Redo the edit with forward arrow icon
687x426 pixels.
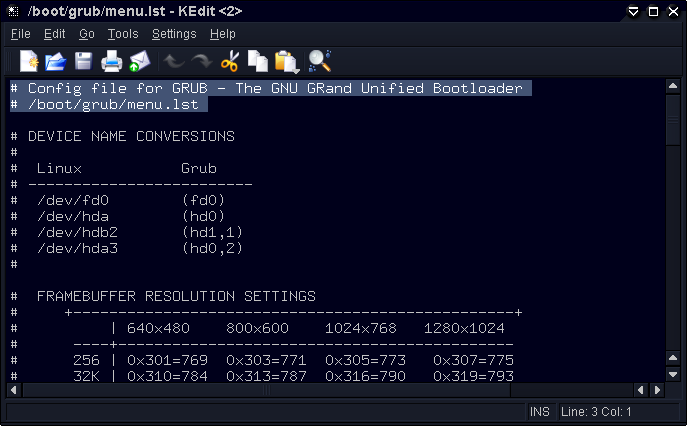[202, 61]
